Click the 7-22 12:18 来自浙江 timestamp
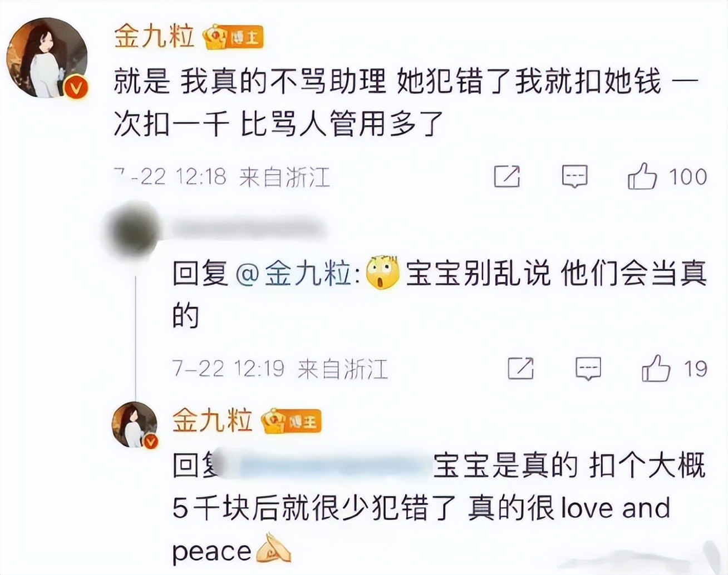 pyautogui.click(x=222, y=177)
